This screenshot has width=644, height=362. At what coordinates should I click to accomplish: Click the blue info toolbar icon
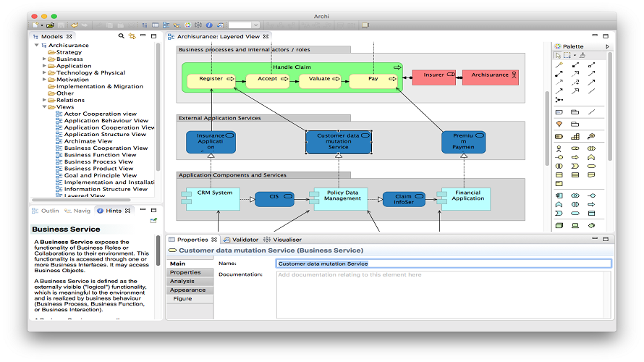click(209, 25)
